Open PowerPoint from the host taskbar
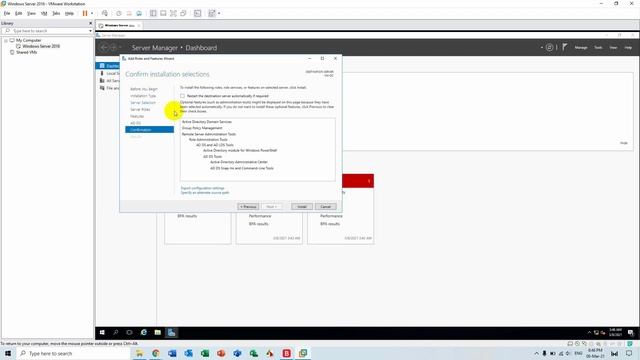Image resolution: width=640 pixels, height=360 pixels. coord(221,353)
